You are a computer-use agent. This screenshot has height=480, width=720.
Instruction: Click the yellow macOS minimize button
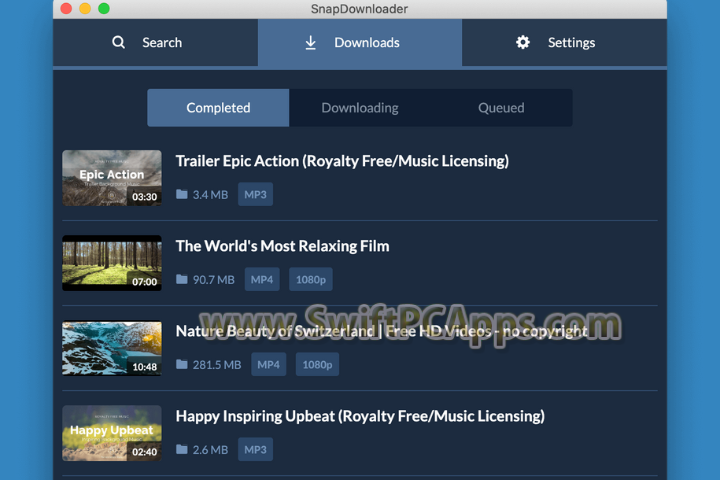point(85,8)
